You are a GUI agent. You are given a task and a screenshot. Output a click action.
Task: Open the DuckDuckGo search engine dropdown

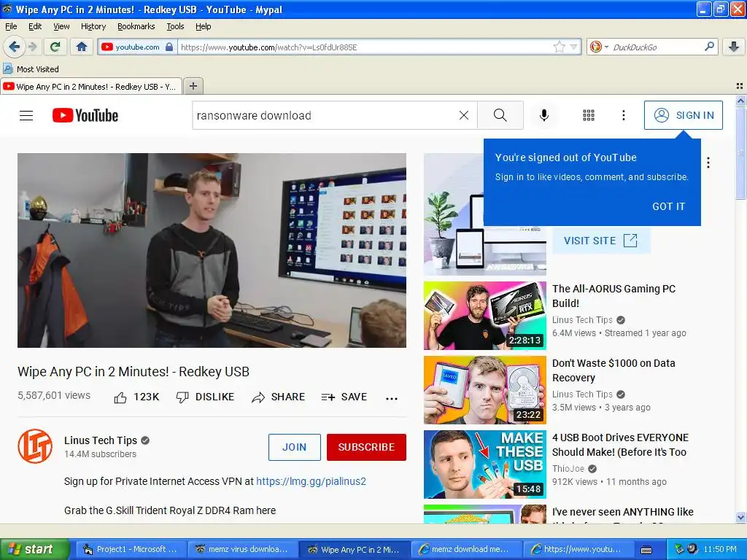click(x=599, y=47)
